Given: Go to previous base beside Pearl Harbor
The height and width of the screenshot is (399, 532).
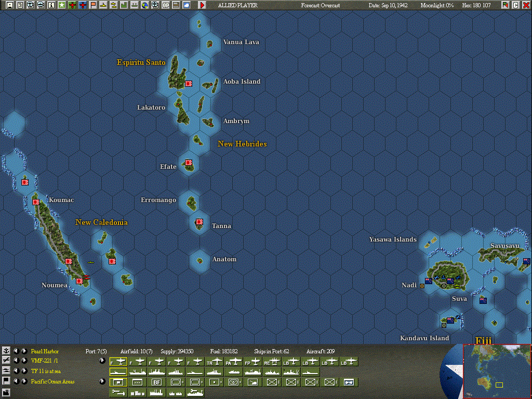Looking at the screenshot, I should [x=16, y=351].
